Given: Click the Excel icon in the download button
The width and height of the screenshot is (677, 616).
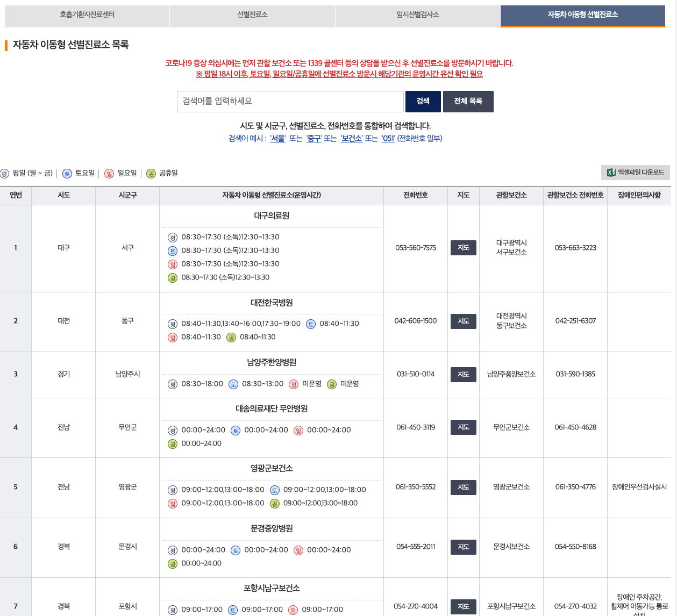Looking at the screenshot, I should point(611,173).
